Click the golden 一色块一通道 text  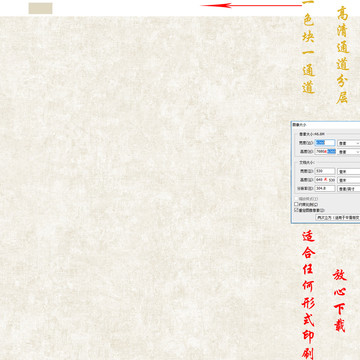(x=308, y=47)
